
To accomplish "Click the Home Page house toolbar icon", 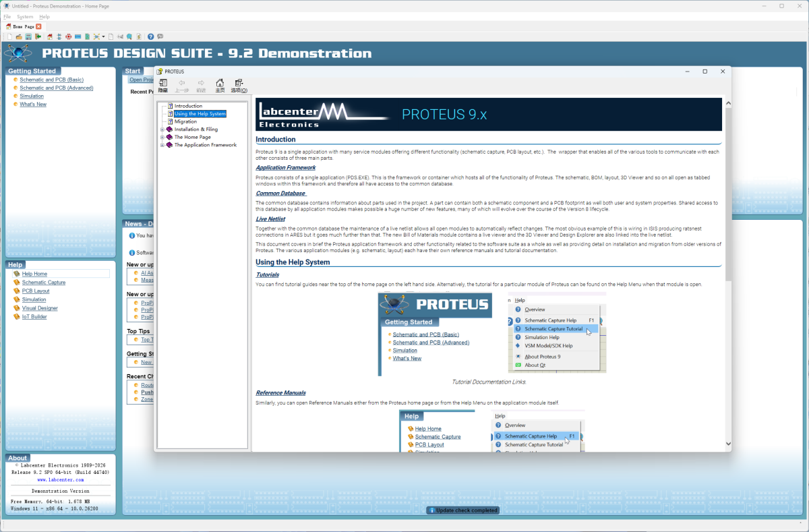I will pyautogui.click(x=50, y=36).
